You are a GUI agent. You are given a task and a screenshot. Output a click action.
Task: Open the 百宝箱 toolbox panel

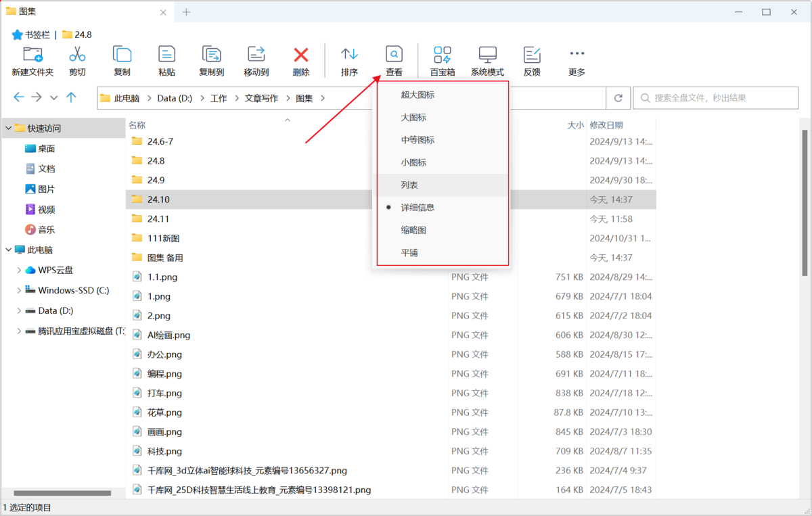(x=442, y=60)
